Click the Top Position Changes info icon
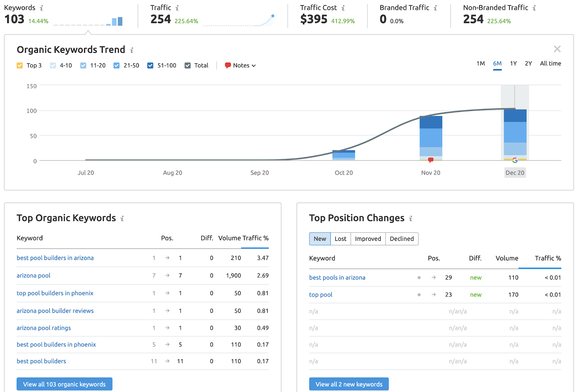Viewport: 579px width, 392px height. [x=411, y=218]
